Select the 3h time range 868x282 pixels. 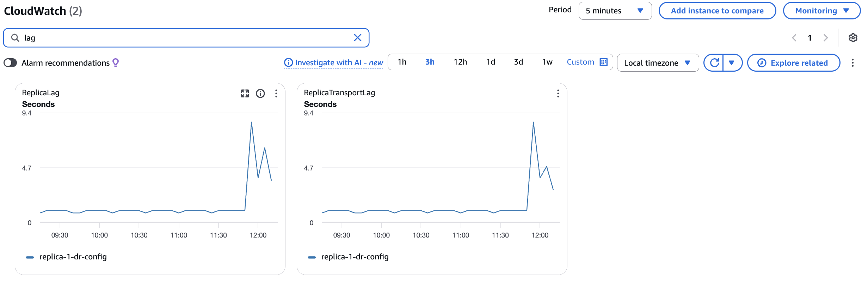(x=430, y=62)
